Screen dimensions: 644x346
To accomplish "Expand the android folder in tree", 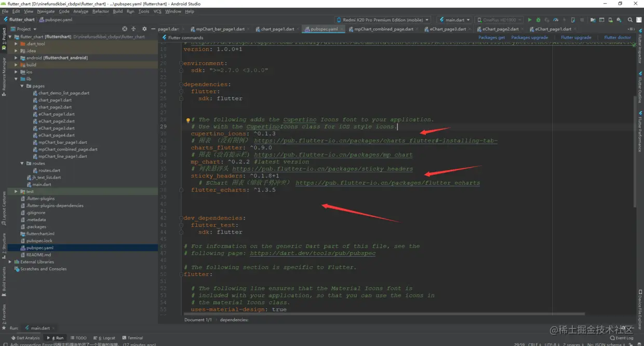I will [16, 58].
